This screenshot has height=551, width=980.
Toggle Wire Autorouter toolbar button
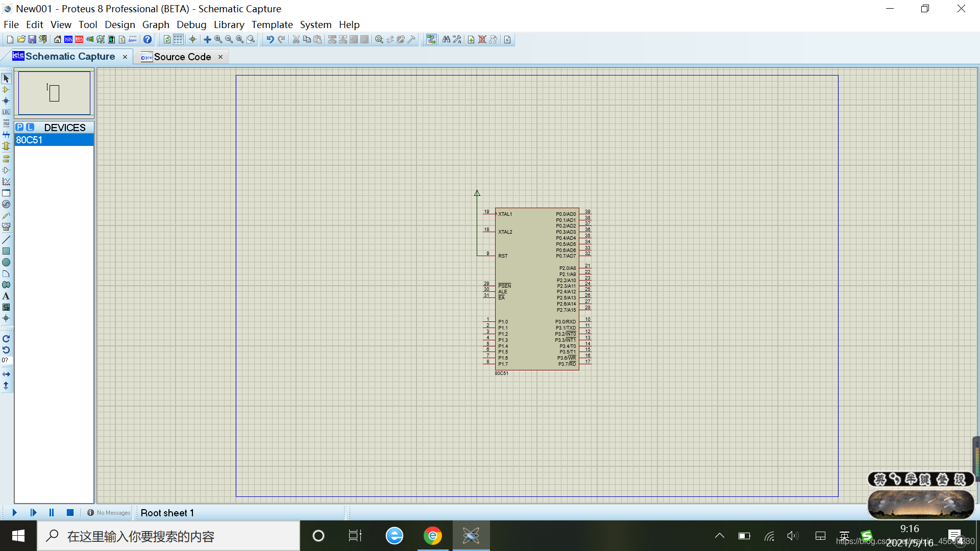click(x=431, y=39)
